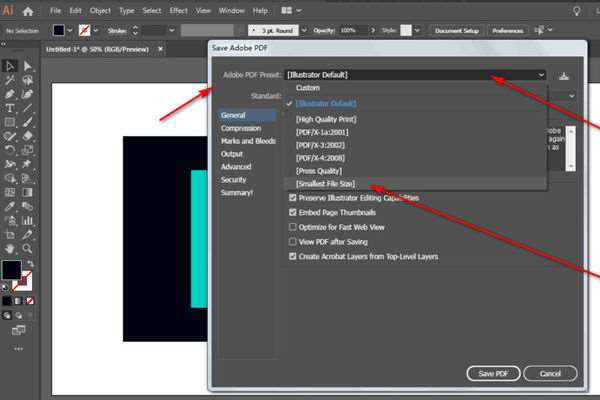Open the 3 pt. Round brush dropdown
Image resolution: width=600 pixels, height=400 pixels.
[x=304, y=30]
